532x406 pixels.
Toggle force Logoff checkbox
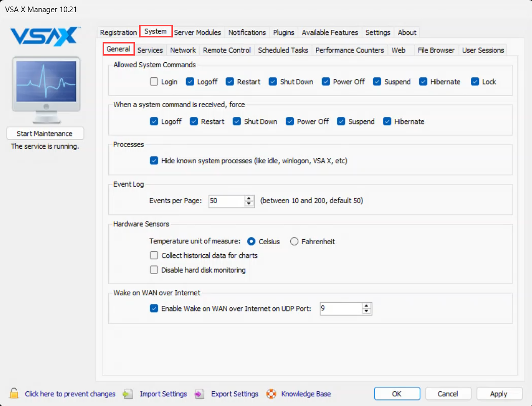(x=154, y=121)
